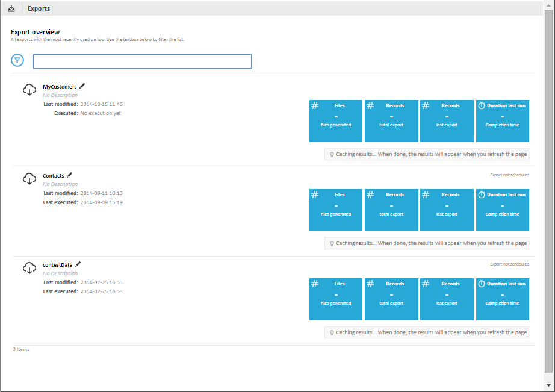Image resolution: width=555 pixels, height=392 pixels.
Task: Click the Contacts cloud download icon
Action: click(x=29, y=179)
